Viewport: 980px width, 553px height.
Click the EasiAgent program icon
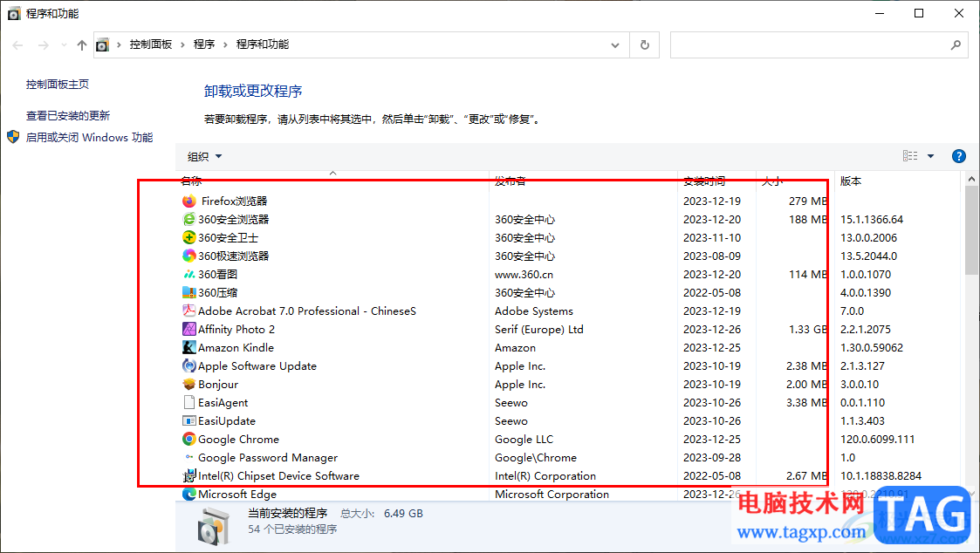click(188, 402)
